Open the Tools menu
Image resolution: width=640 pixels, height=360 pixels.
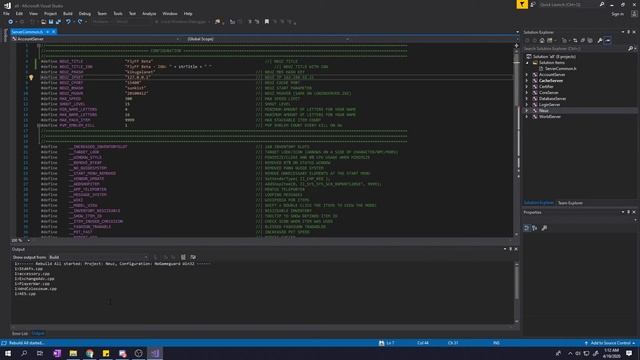pyautogui.click(x=118, y=13)
